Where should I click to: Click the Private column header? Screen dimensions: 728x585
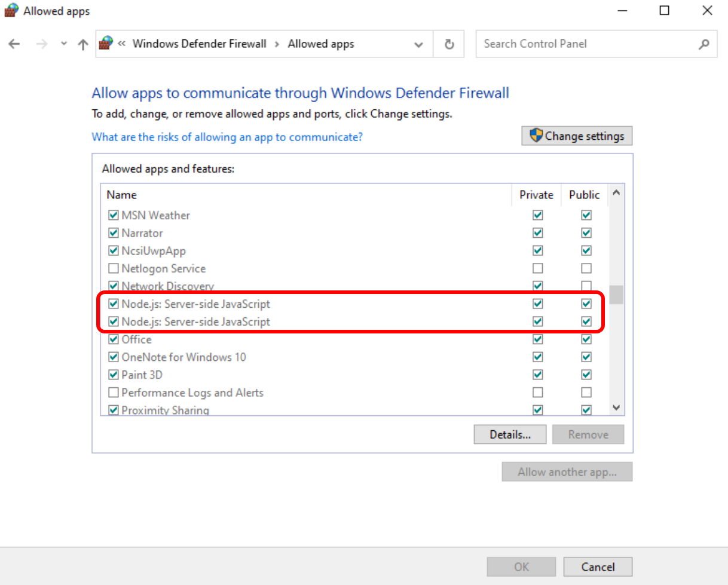pyautogui.click(x=536, y=195)
